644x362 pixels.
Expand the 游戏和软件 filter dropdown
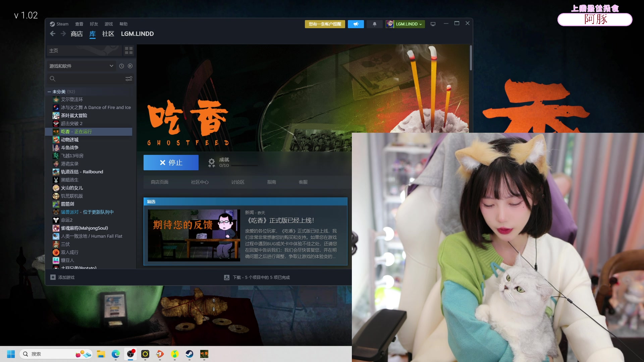click(82, 66)
